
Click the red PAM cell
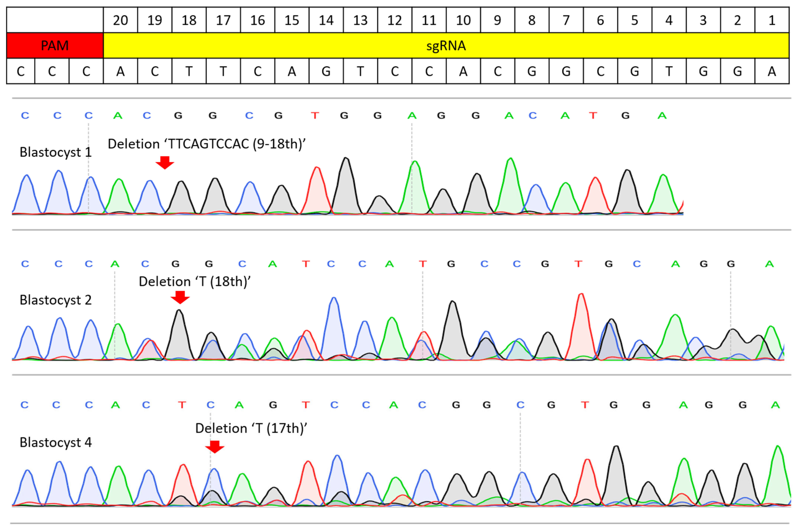click(x=55, y=46)
